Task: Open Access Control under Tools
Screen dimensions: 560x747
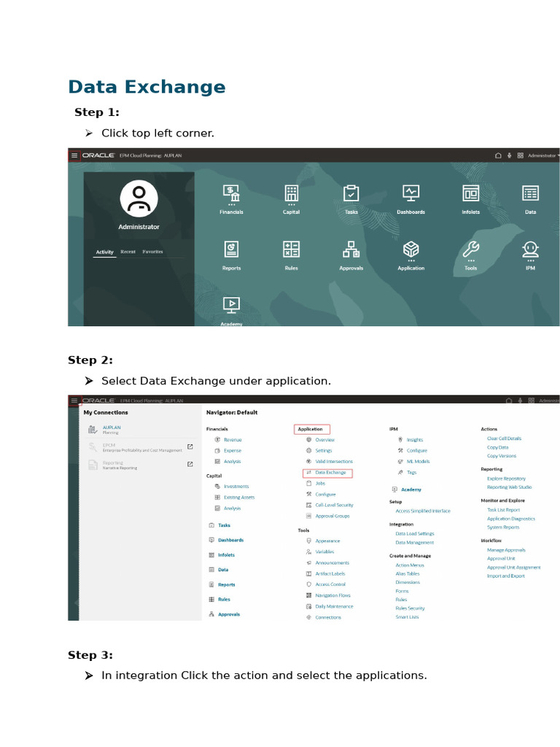Action: pos(330,584)
